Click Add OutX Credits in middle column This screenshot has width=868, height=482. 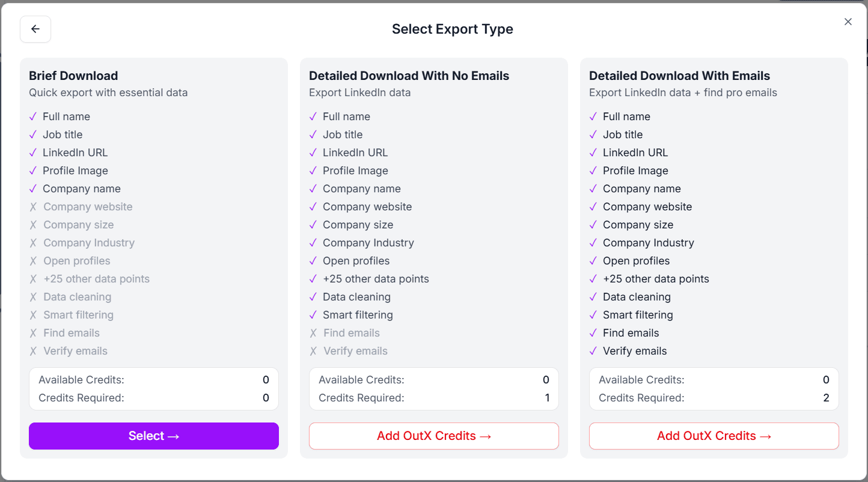point(433,436)
